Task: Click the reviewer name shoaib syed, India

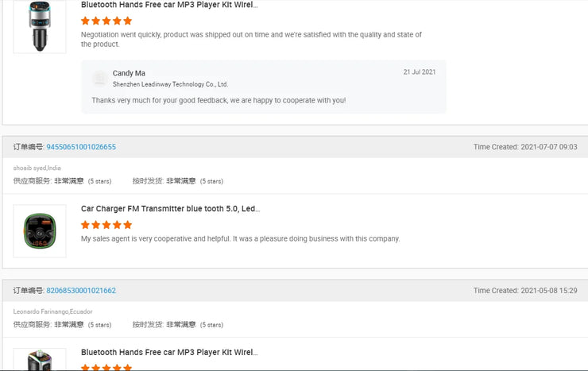Action: (37, 168)
